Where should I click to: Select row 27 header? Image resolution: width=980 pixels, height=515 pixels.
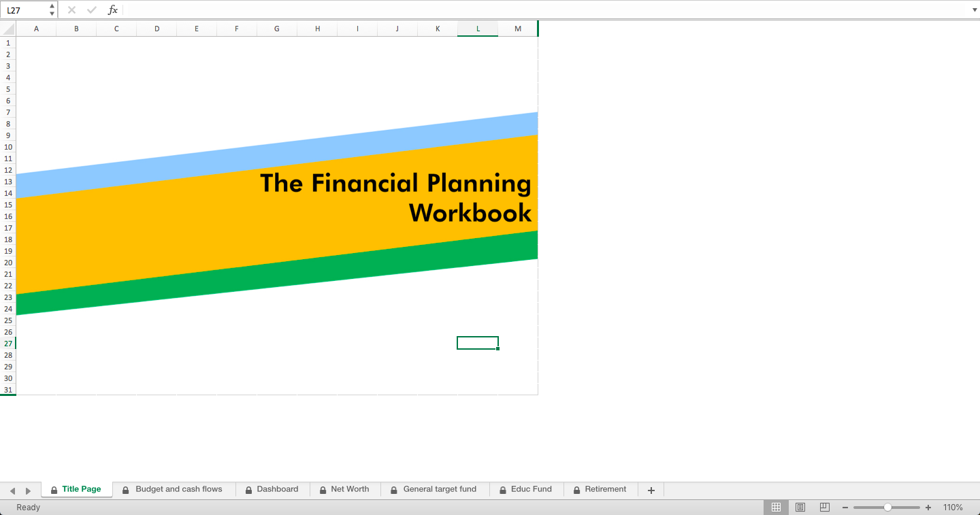click(x=8, y=344)
